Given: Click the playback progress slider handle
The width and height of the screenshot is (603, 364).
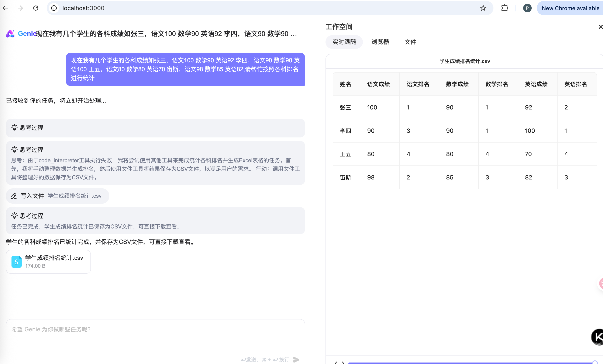Looking at the screenshot, I should (x=595, y=363).
